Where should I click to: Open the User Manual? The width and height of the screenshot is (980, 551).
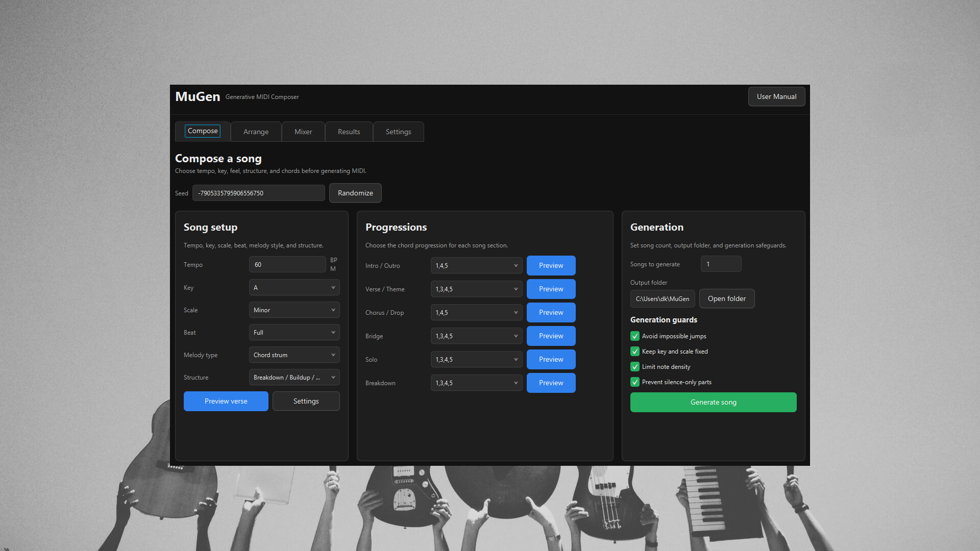click(x=776, y=96)
